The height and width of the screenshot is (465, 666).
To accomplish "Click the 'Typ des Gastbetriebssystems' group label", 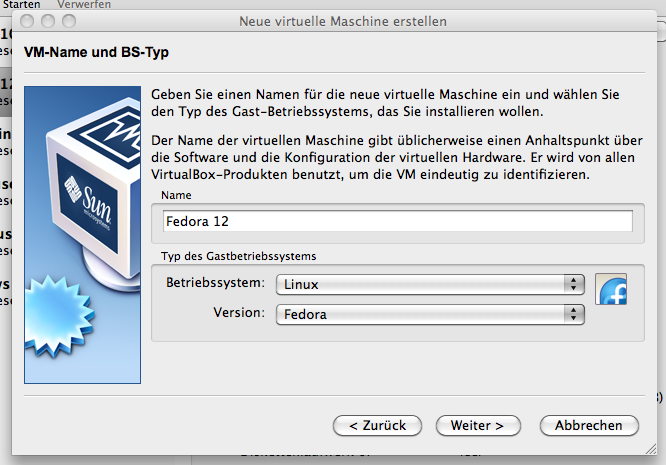I will [238, 256].
